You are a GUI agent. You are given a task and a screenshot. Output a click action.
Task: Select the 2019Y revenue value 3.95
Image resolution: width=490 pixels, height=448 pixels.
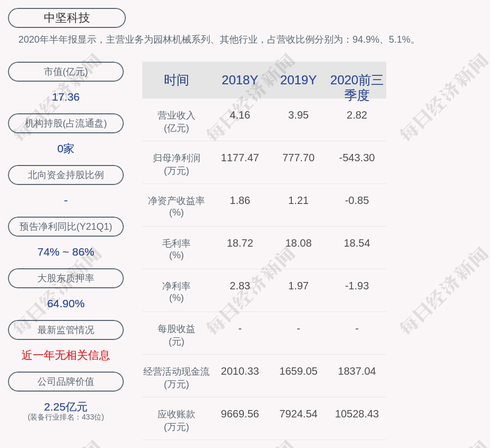298,115
